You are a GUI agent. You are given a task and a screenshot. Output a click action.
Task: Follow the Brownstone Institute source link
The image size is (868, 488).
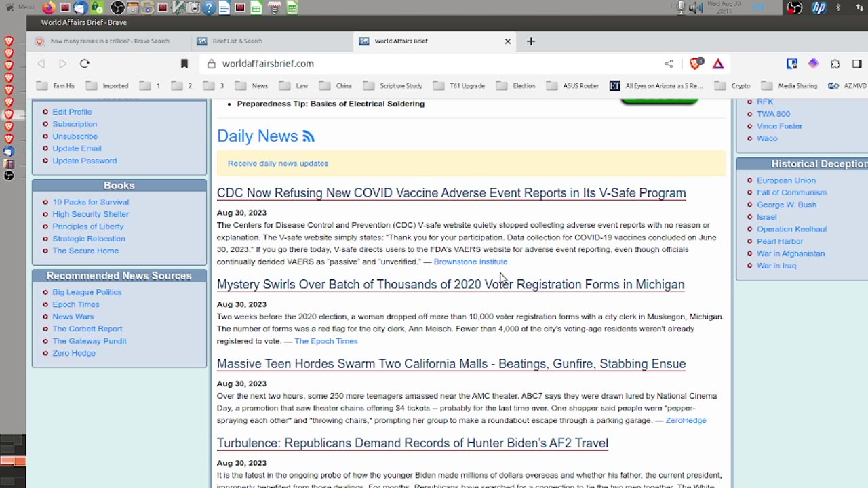[x=471, y=262]
